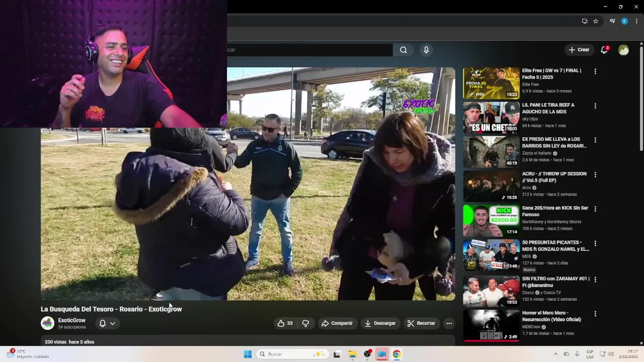Show hidden tray icons chevron
The image size is (644, 362).
555,354
